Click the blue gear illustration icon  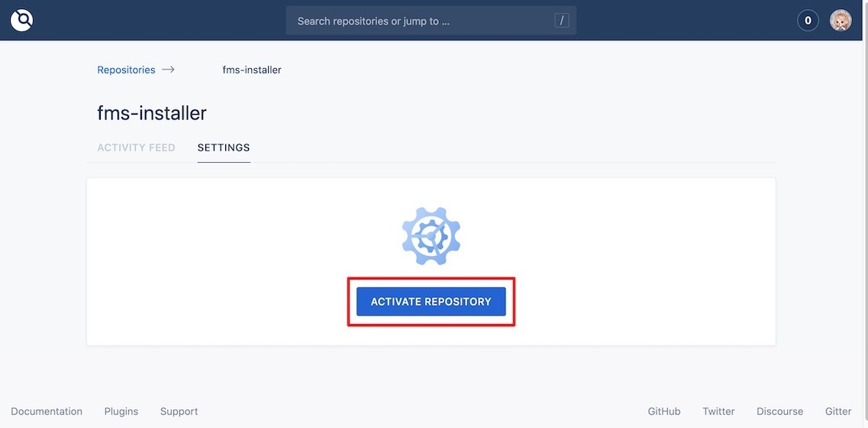[x=431, y=236]
